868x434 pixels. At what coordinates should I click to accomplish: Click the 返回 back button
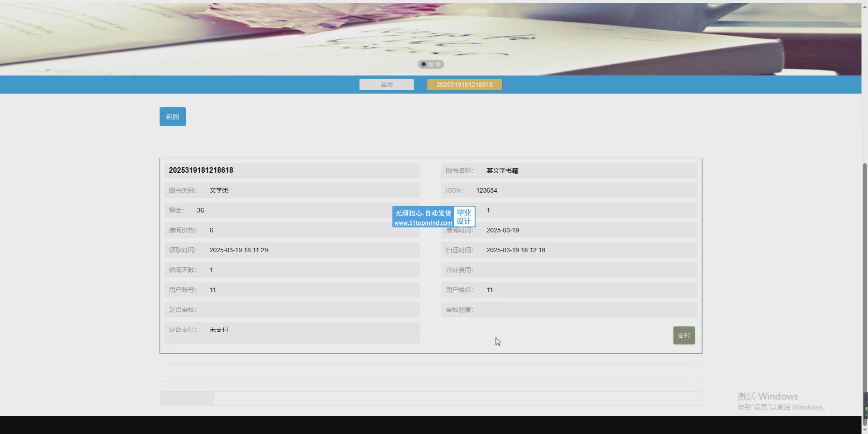pos(172,117)
